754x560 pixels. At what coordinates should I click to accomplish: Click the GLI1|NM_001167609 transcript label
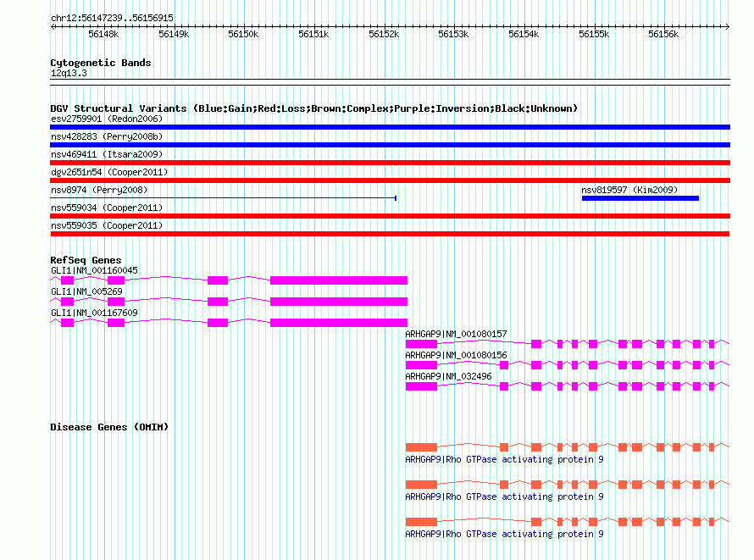[x=94, y=313]
